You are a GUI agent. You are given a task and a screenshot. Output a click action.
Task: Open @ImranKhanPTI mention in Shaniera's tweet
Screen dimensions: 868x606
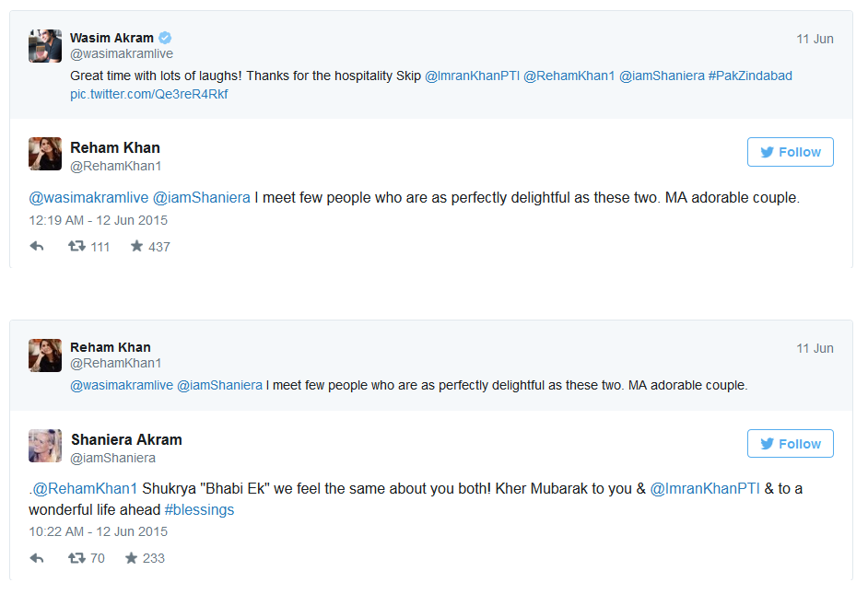[705, 488]
